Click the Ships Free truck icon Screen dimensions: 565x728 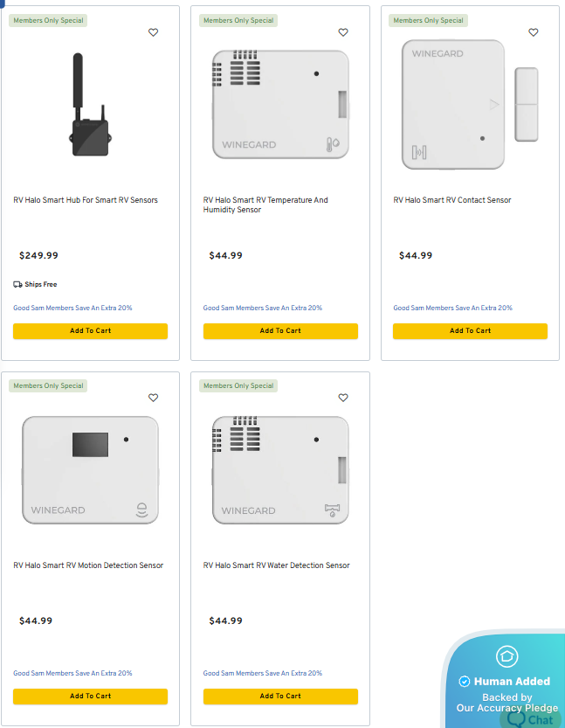click(x=17, y=285)
